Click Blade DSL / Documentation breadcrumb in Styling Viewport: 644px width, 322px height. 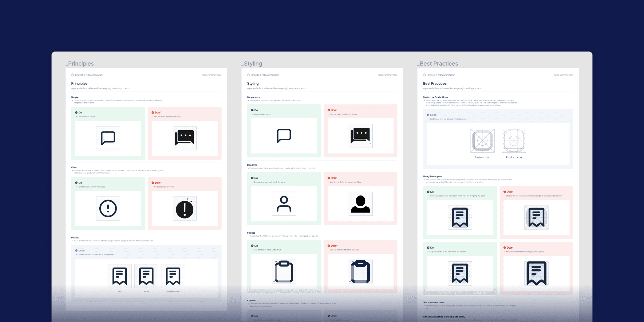[265, 75]
